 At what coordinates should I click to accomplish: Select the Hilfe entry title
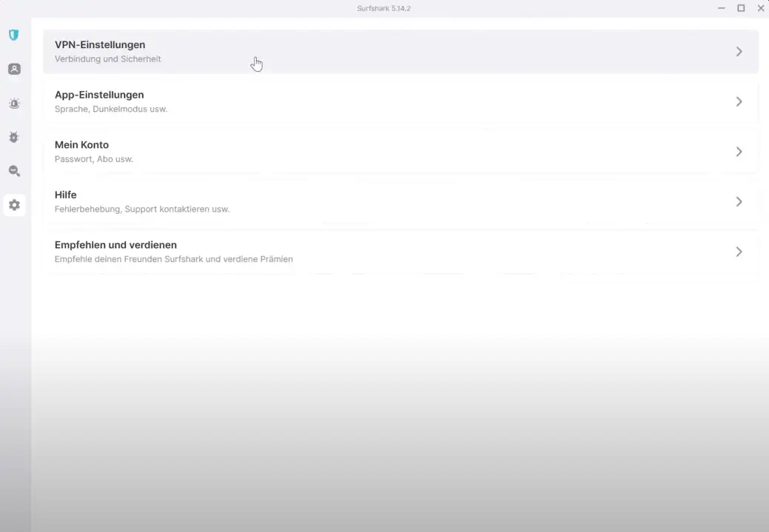66,195
